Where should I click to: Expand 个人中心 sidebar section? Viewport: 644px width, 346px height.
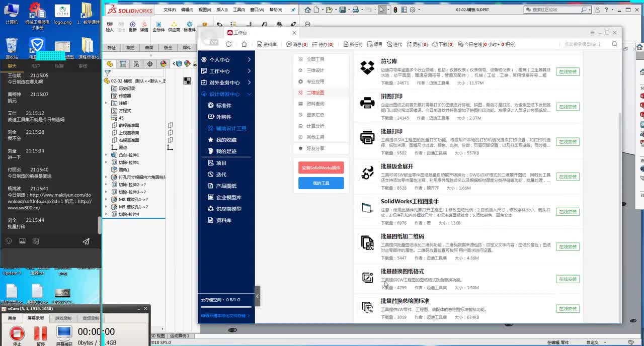(x=225, y=59)
